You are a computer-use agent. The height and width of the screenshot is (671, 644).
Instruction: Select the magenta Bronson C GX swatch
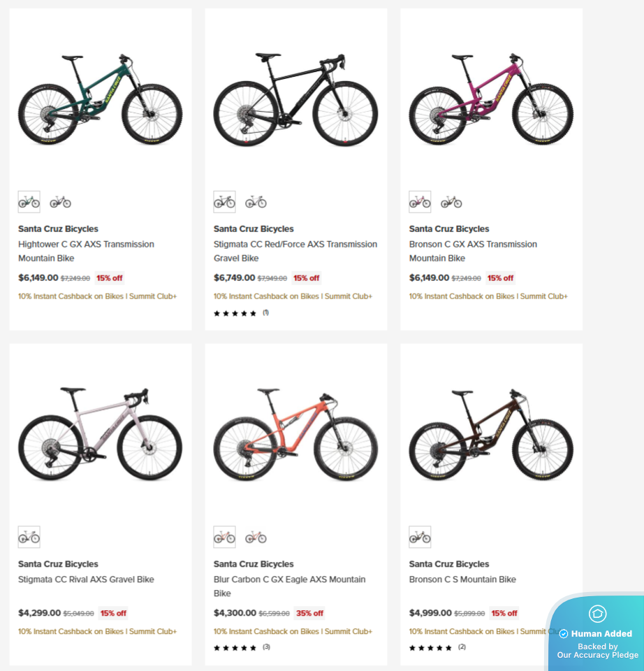point(420,202)
